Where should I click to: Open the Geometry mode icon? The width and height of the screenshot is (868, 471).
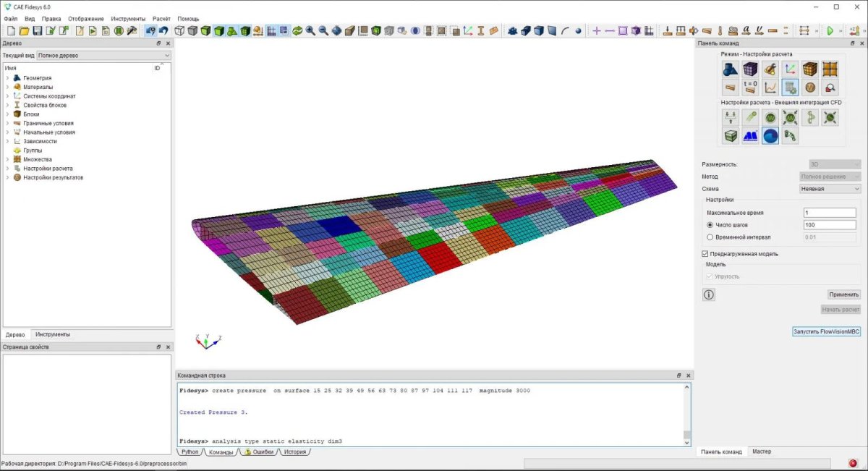tap(730, 69)
